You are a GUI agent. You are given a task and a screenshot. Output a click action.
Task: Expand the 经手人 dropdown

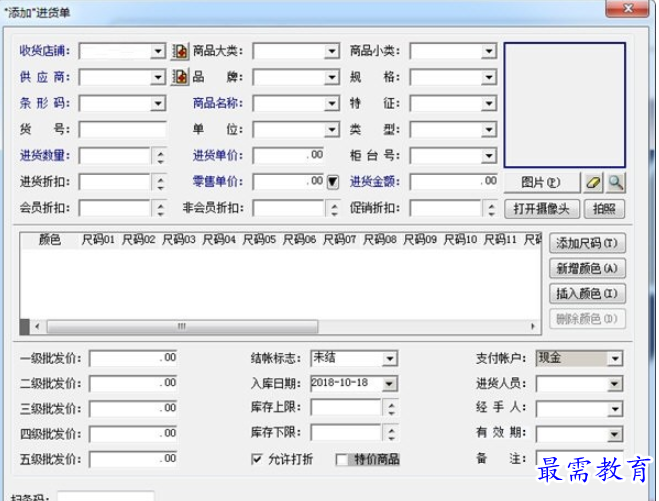614,409
